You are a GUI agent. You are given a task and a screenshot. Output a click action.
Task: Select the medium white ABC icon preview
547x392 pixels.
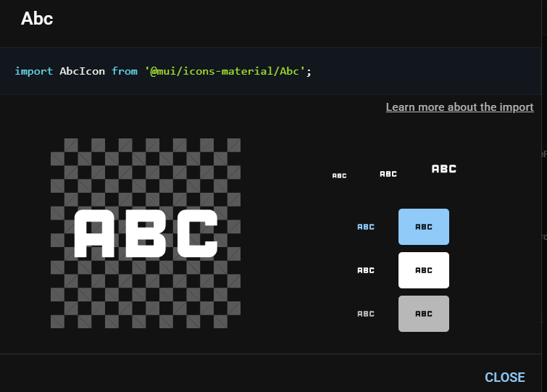tap(388, 174)
